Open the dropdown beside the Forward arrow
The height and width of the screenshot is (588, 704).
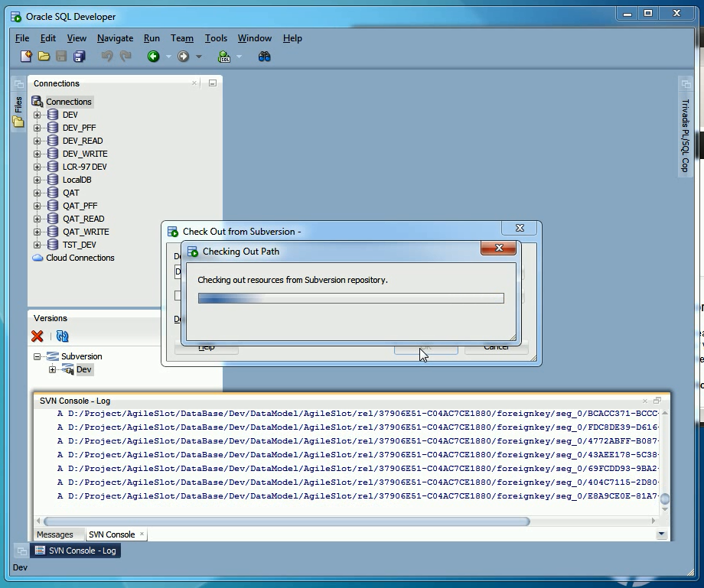click(198, 57)
